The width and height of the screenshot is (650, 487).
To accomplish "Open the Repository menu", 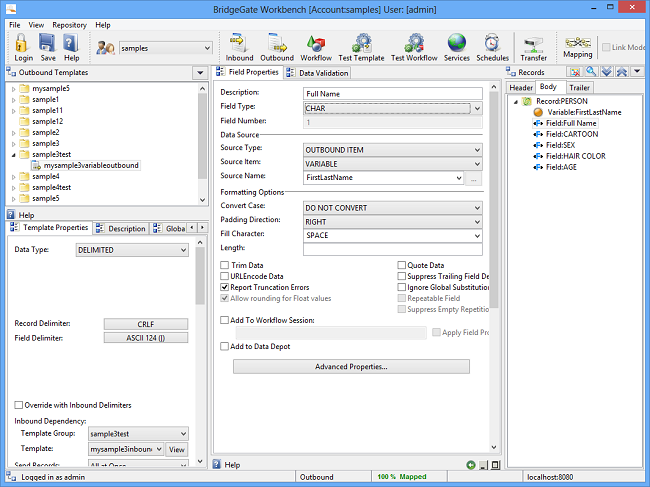I will (x=69, y=25).
